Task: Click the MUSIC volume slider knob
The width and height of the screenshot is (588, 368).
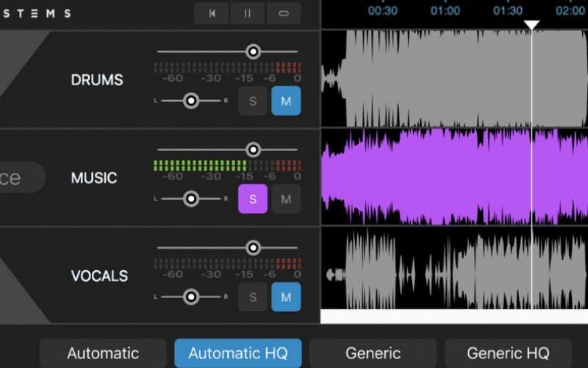Action: click(254, 150)
